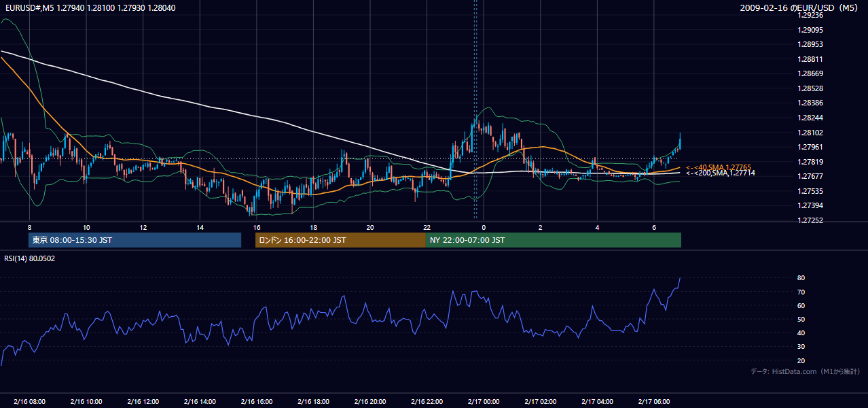
Task: Click the 2/16 08:00 bottom time label
Action: 29,401
